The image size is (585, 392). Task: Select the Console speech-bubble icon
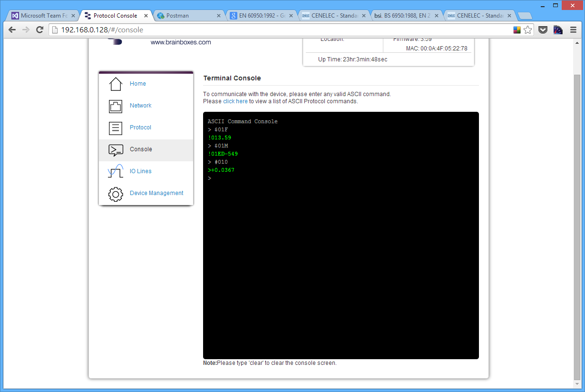[115, 149]
